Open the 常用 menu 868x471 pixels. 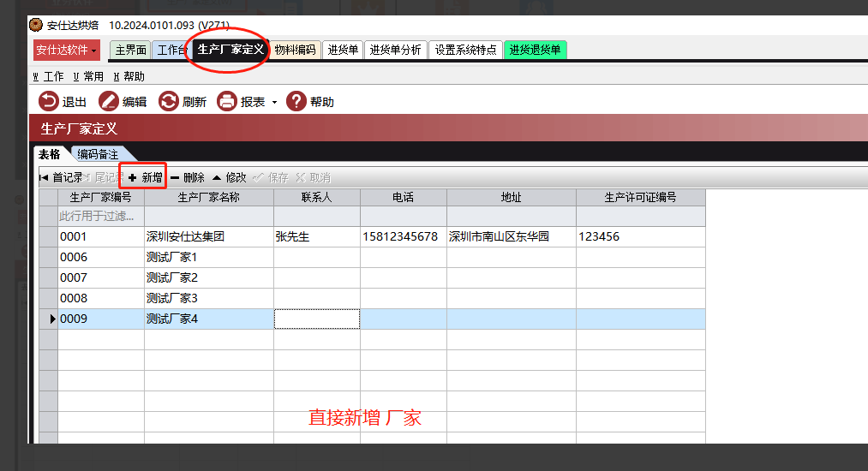click(x=88, y=76)
